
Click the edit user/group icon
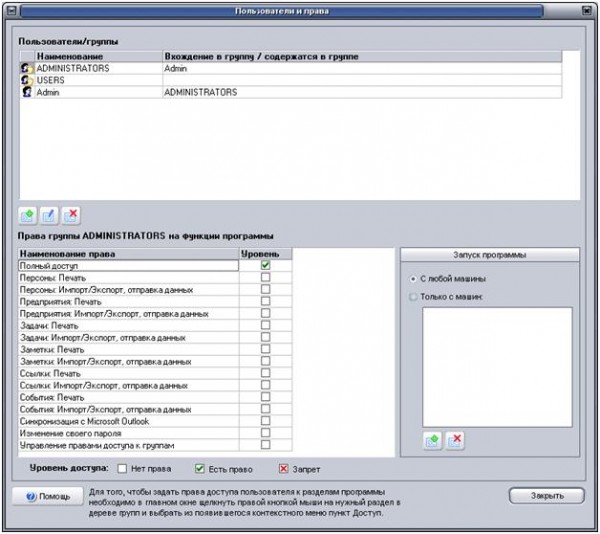[49, 216]
